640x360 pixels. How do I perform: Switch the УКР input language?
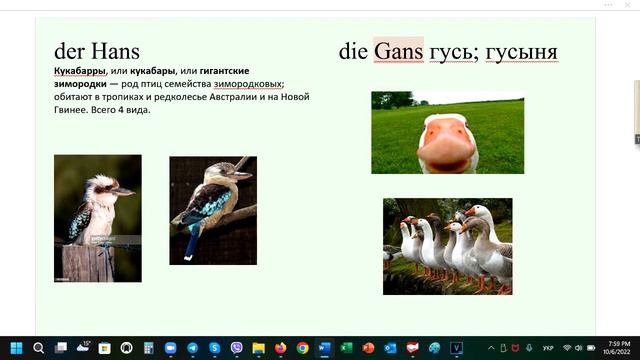pos(548,348)
